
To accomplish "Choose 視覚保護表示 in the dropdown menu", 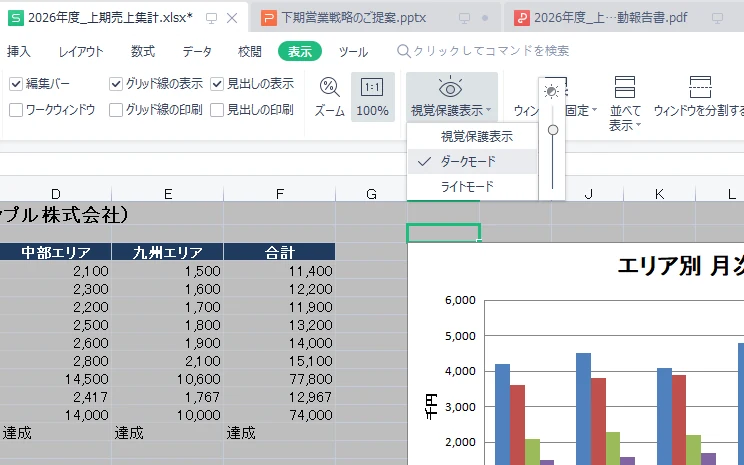I will pos(473,137).
